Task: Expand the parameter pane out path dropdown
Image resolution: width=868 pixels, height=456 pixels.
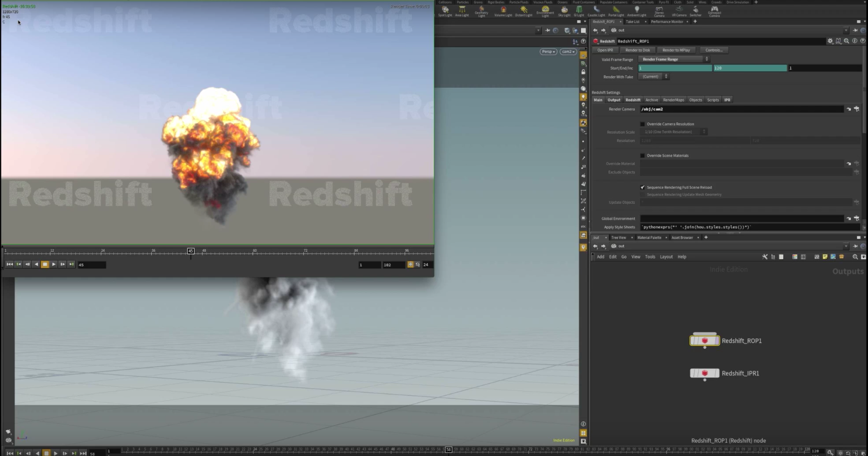Action: pyautogui.click(x=846, y=30)
